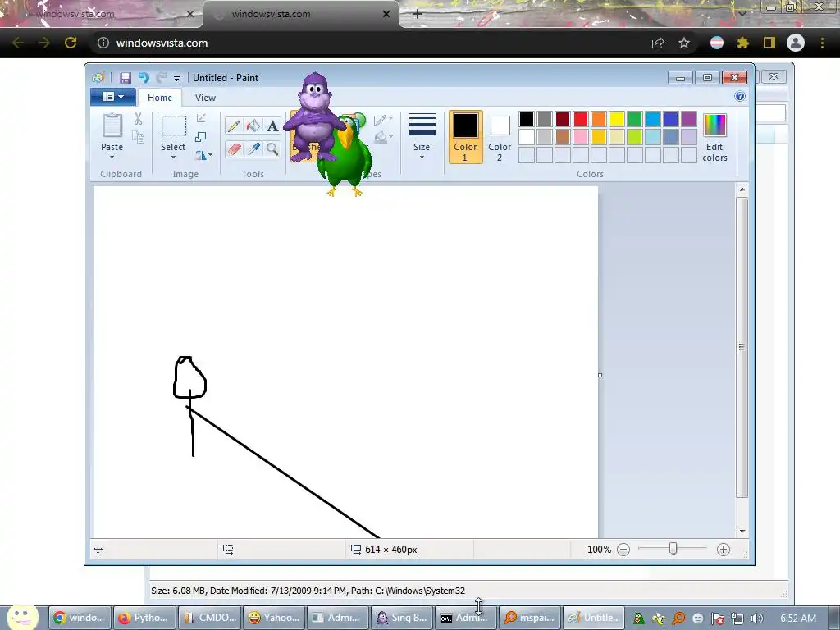This screenshot has width=840, height=630.
Task: Pick the purple color swatch
Action: click(689, 119)
